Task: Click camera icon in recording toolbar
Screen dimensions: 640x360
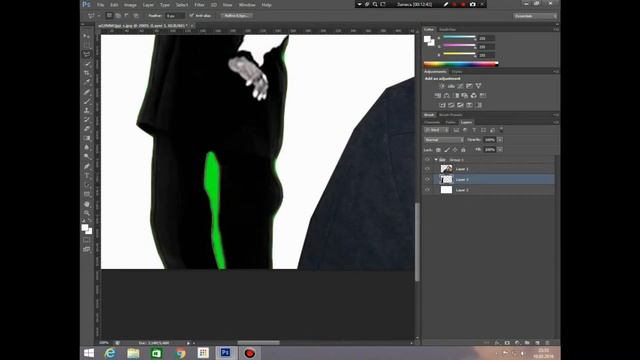Action: 472,4
